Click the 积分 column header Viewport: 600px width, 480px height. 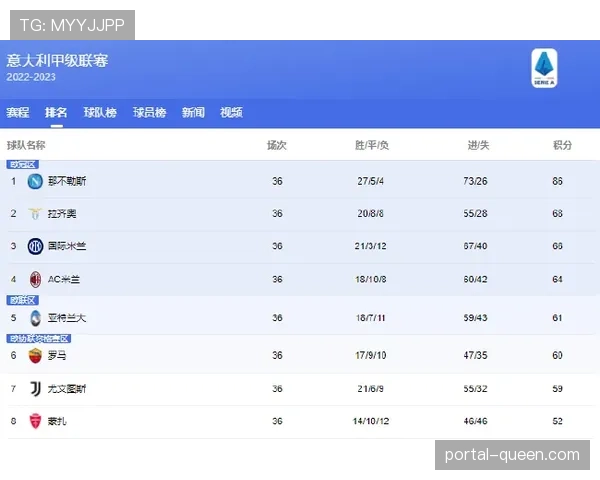[562, 145]
